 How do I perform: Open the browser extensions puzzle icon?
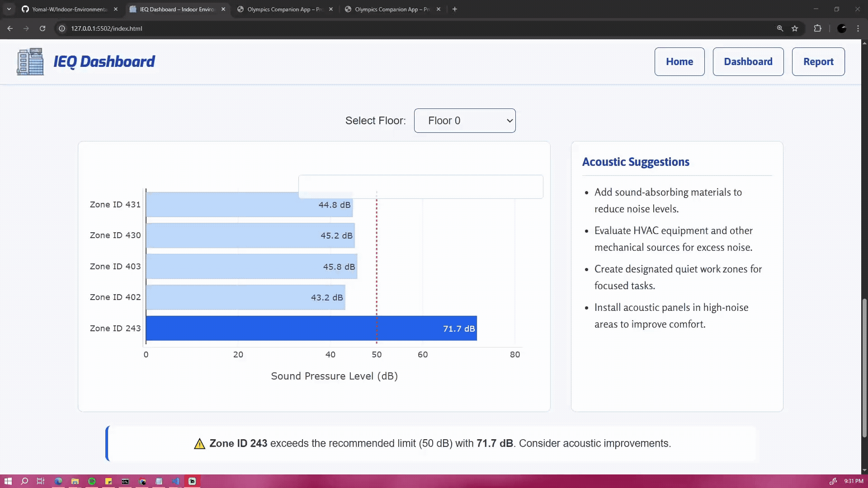pos(817,28)
